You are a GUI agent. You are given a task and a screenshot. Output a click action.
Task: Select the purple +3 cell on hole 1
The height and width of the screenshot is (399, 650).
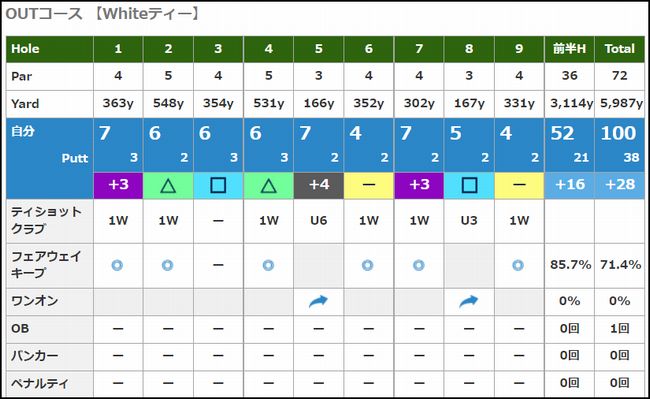[x=118, y=186]
